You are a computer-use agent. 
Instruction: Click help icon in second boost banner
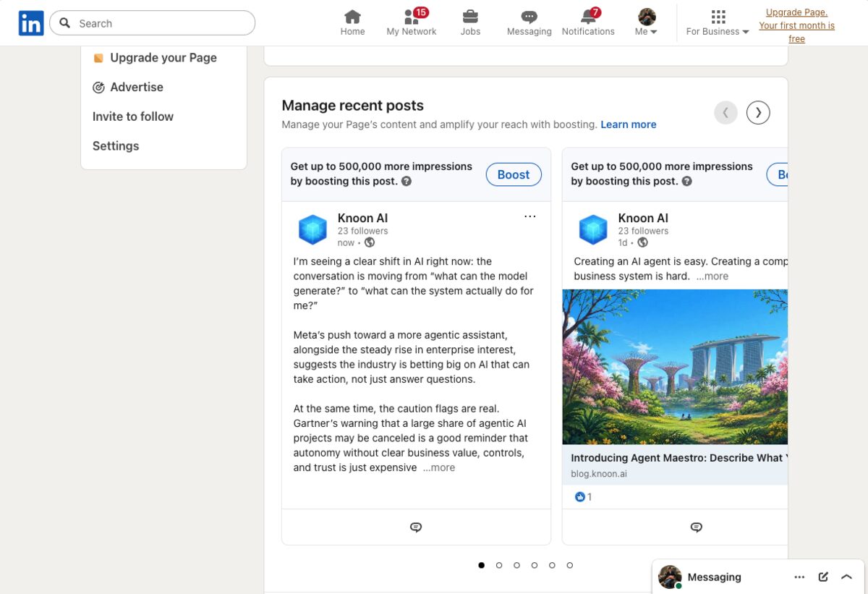(x=687, y=182)
